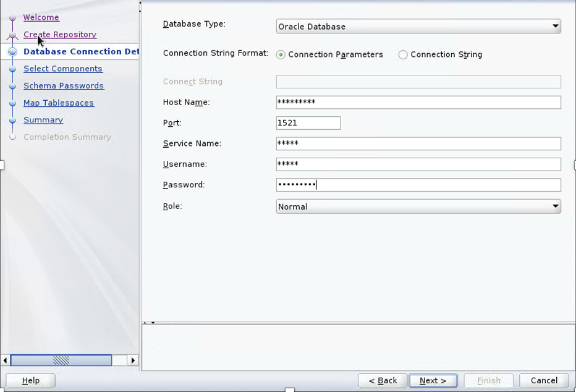Go to Create Repository step

[x=60, y=35]
